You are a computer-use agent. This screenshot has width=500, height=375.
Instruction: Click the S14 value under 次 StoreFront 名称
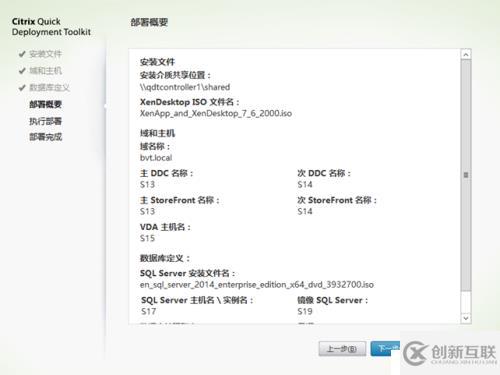[x=305, y=211]
